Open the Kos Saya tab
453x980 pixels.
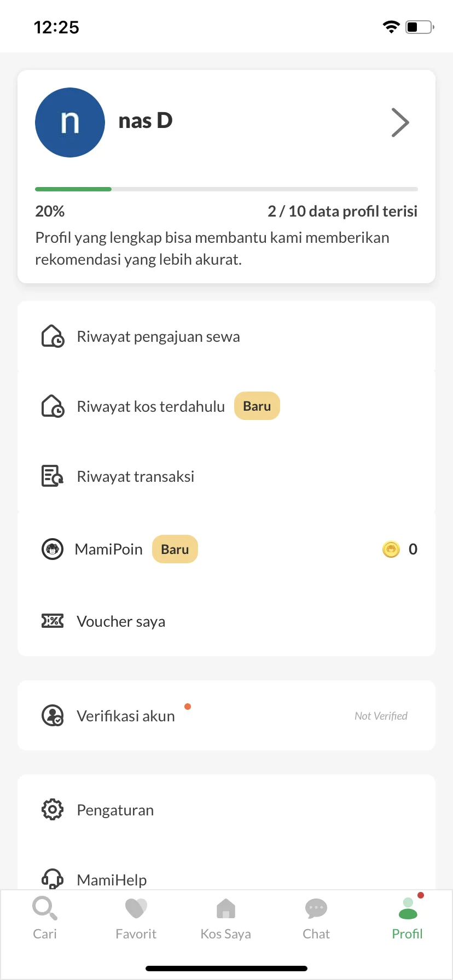226,918
